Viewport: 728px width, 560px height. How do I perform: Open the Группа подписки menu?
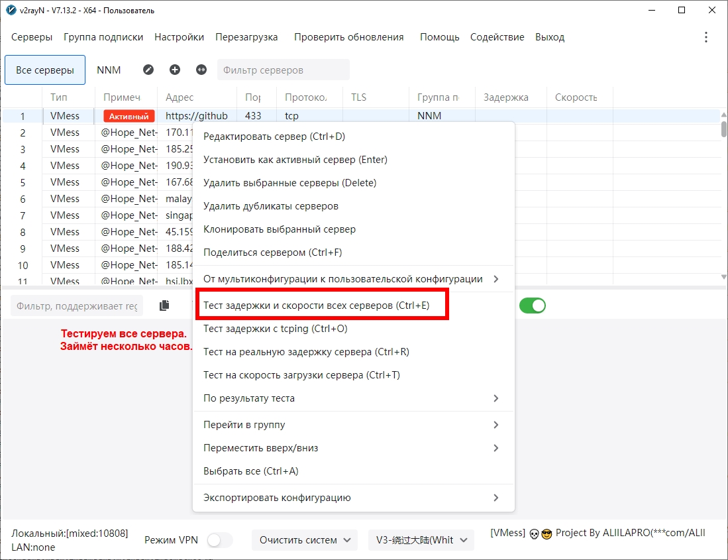click(103, 37)
